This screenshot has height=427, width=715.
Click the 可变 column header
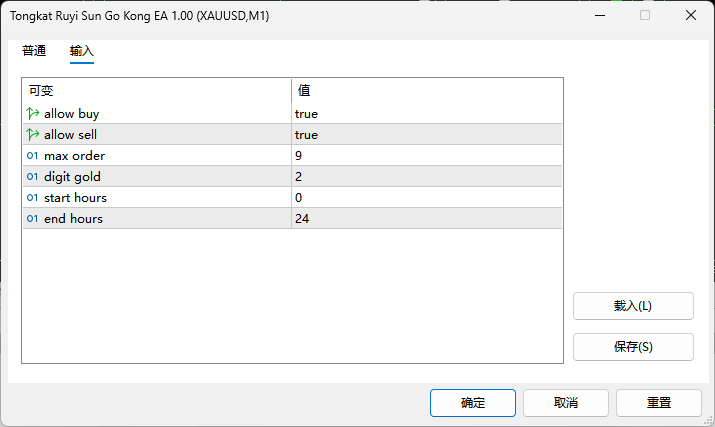click(157, 90)
